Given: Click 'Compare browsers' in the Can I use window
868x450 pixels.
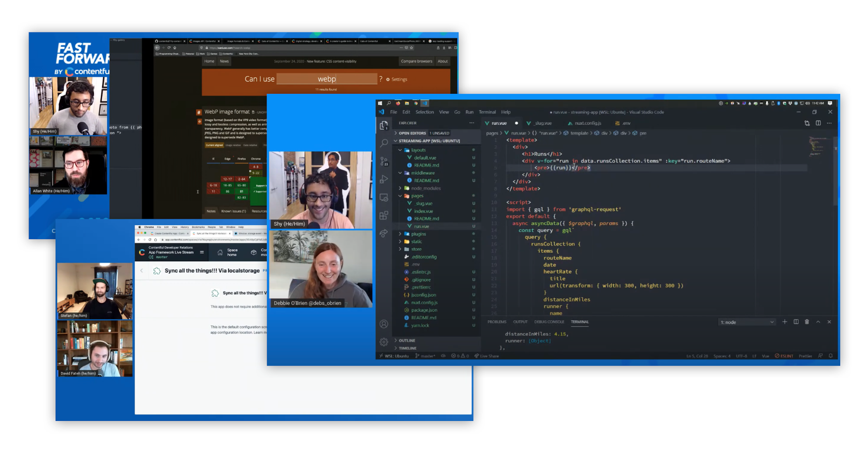Looking at the screenshot, I should pos(416,61).
